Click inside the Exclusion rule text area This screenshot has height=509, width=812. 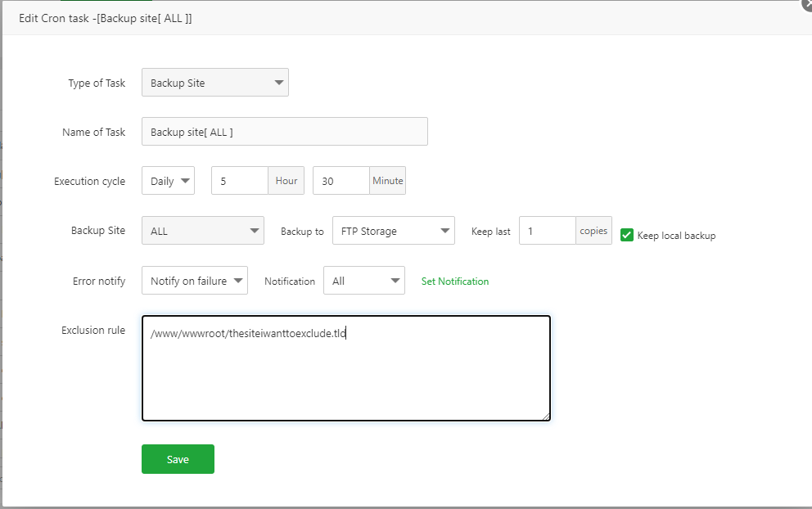(x=345, y=368)
